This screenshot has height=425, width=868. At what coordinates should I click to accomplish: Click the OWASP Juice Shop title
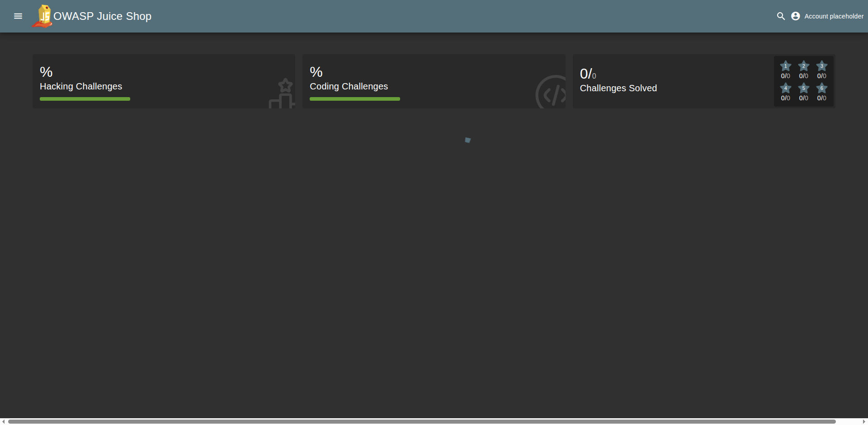click(103, 16)
